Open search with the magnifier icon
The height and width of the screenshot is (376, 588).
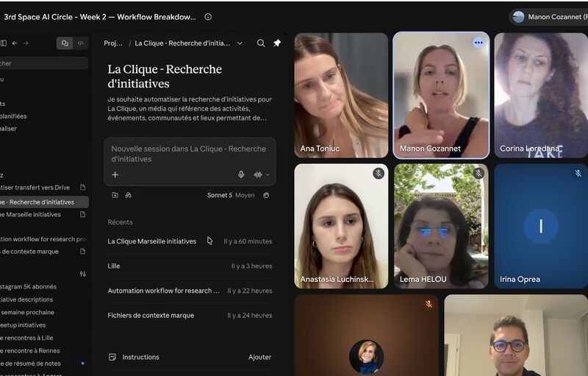tap(261, 43)
